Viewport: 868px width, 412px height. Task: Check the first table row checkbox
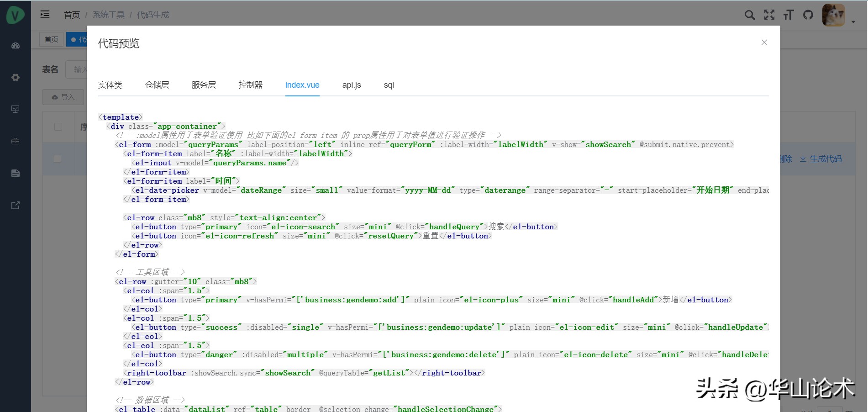click(x=57, y=159)
